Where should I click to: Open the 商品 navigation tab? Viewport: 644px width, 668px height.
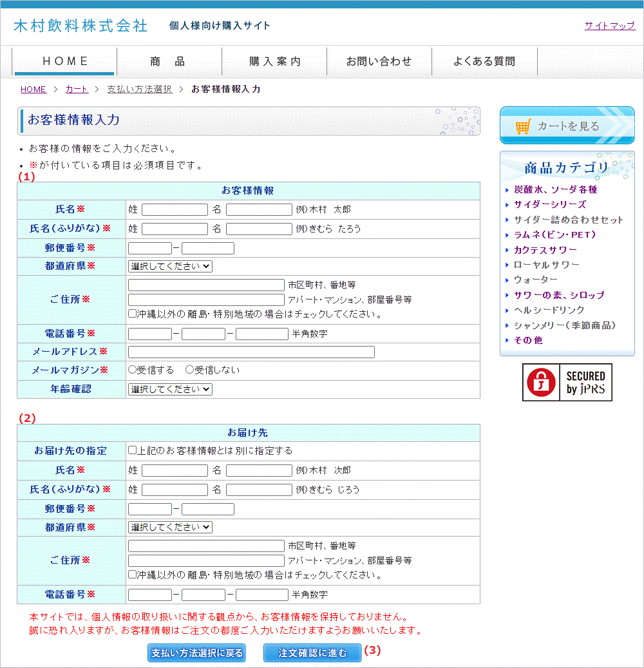[x=167, y=62]
